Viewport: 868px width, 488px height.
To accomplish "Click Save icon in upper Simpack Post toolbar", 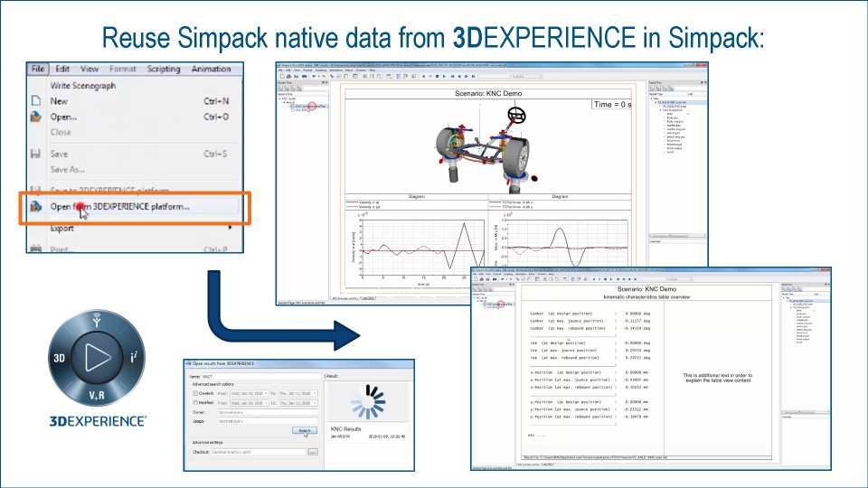I will click(297, 76).
